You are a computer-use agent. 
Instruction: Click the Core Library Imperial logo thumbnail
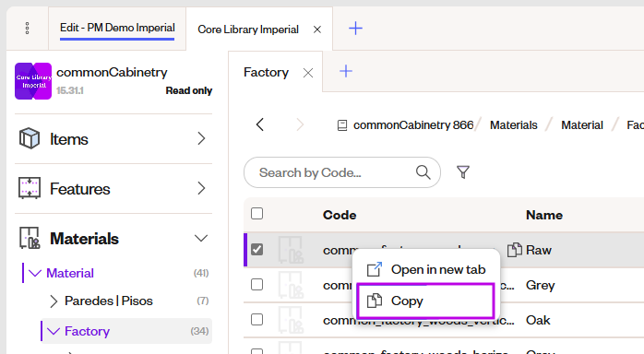(x=33, y=81)
